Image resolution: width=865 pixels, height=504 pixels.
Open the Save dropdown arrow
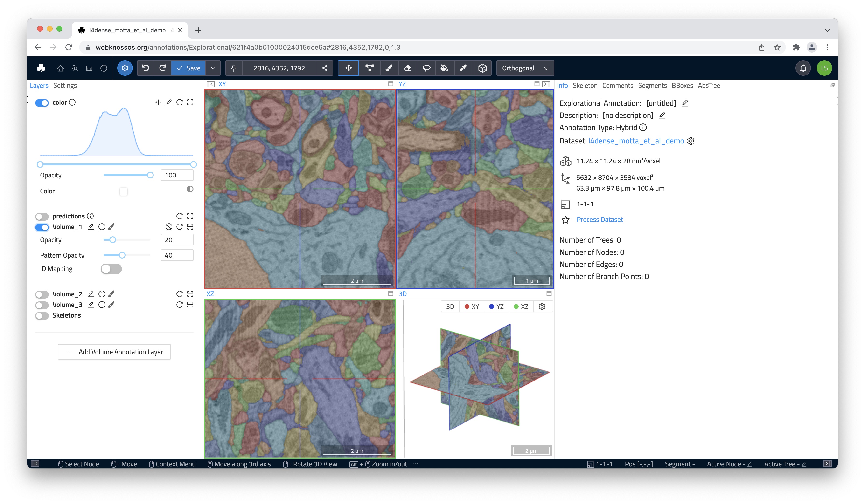pyautogui.click(x=213, y=68)
